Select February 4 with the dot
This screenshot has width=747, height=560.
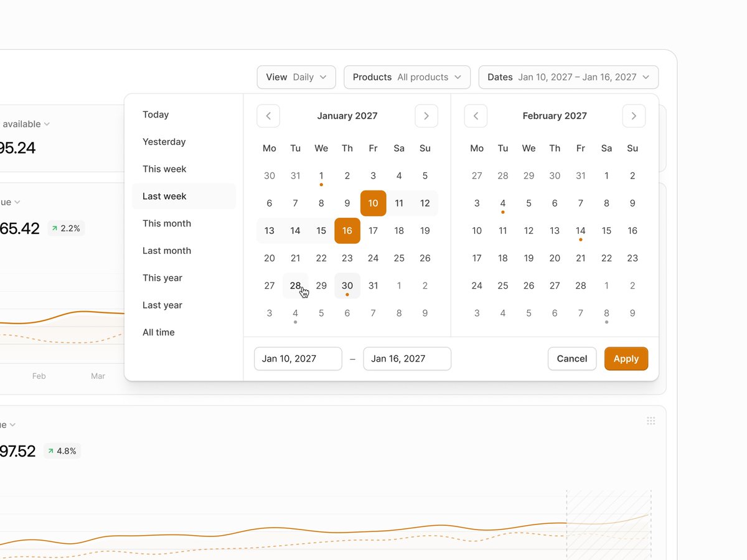pos(503,203)
